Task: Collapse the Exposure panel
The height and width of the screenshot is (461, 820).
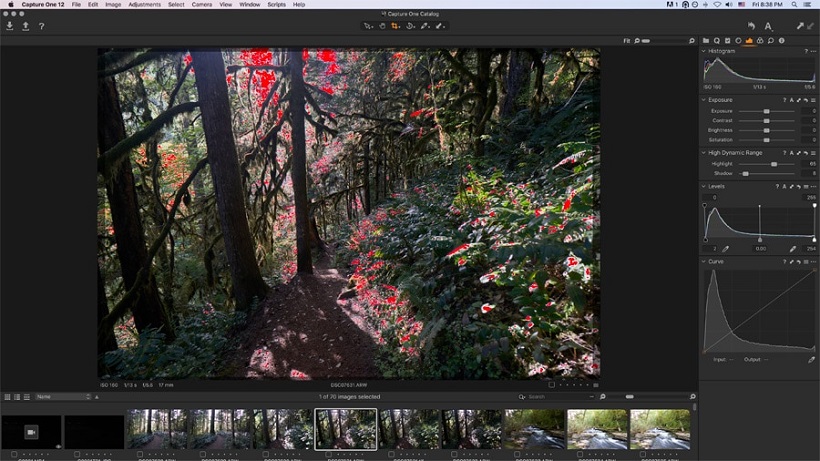Action: (703, 100)
